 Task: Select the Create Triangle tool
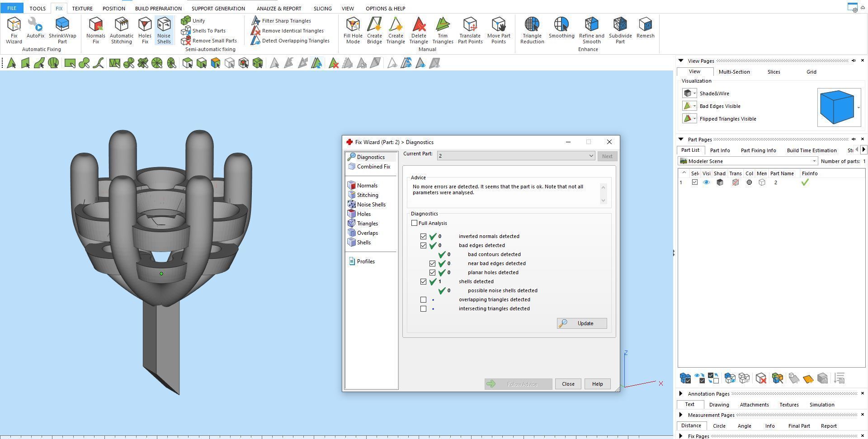coord(396,30)
